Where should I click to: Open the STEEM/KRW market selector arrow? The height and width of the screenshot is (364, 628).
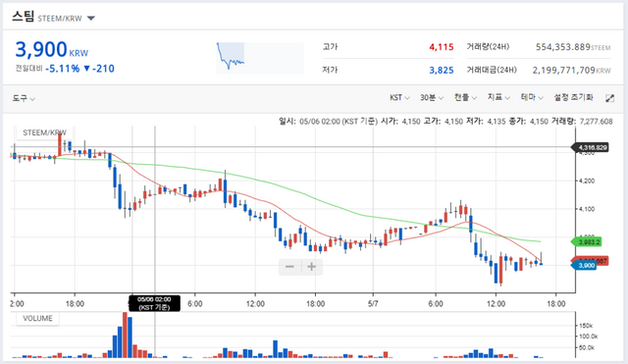click(91, 18)
